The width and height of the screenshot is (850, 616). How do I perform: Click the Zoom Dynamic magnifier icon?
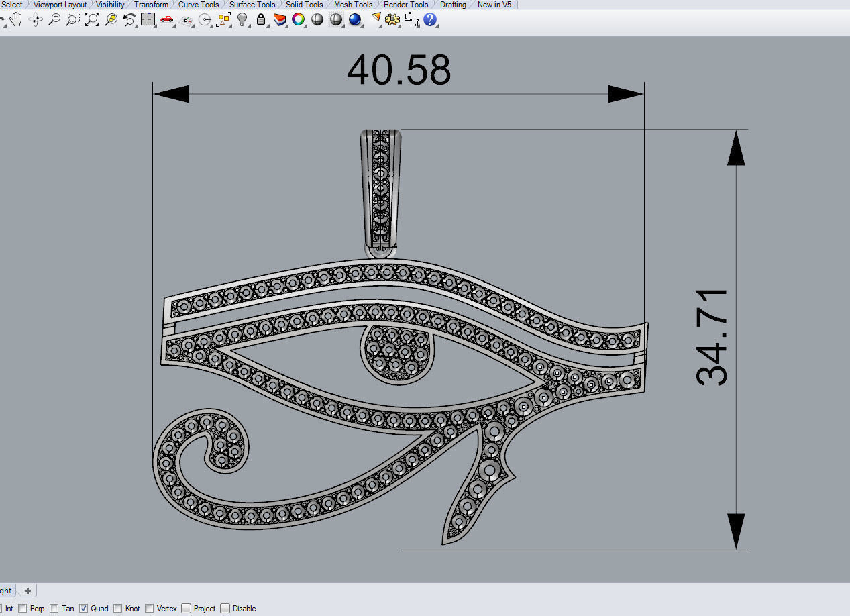pos(54,20)
